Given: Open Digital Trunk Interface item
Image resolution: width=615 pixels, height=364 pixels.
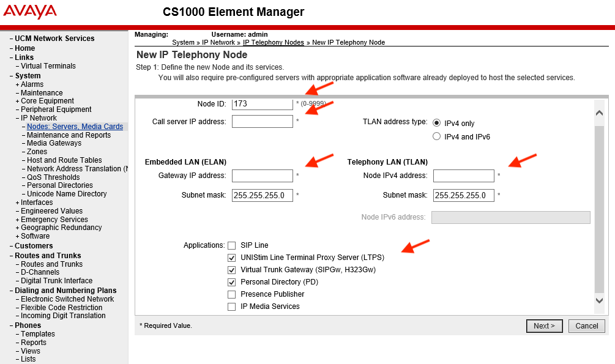Looking at the screenshot, I should coord(56,281).
